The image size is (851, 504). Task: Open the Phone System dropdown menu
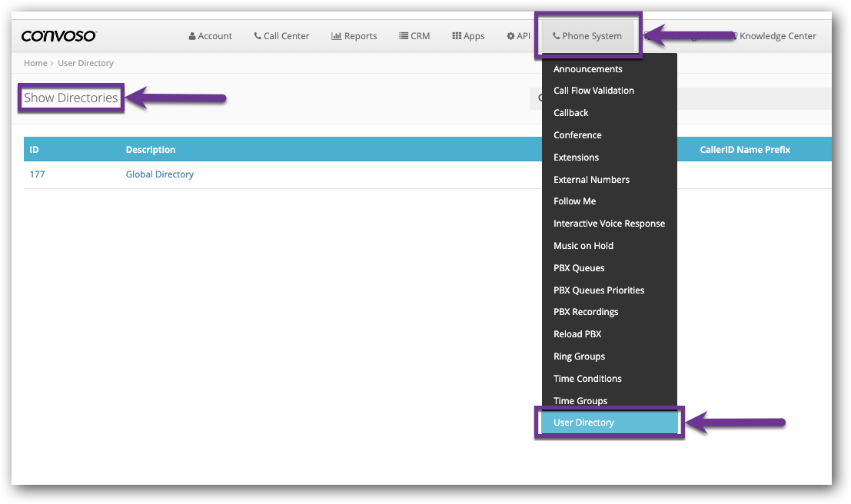588,35
